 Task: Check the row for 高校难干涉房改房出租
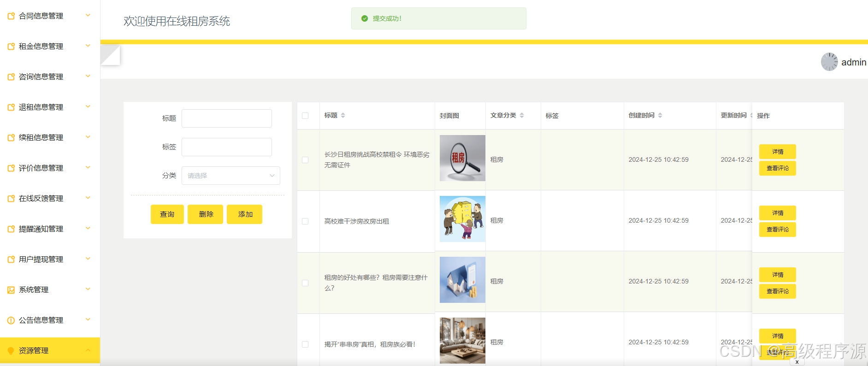click(x=305, y=221)
